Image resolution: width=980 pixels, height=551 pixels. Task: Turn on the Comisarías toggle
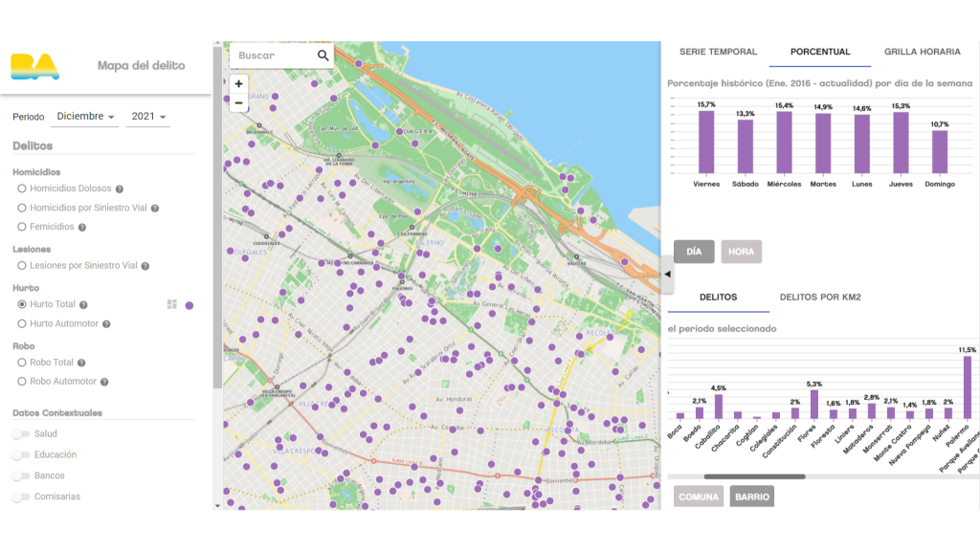(x=21, y=497)
